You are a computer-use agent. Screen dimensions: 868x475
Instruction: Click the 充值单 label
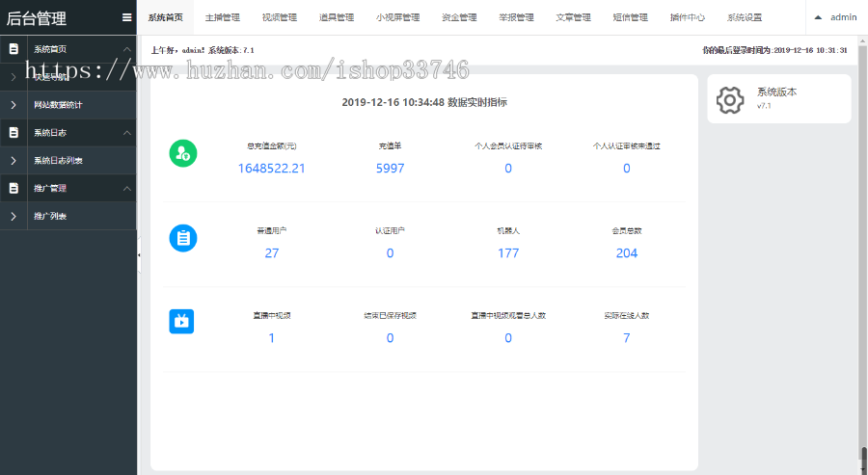point(391,146)
